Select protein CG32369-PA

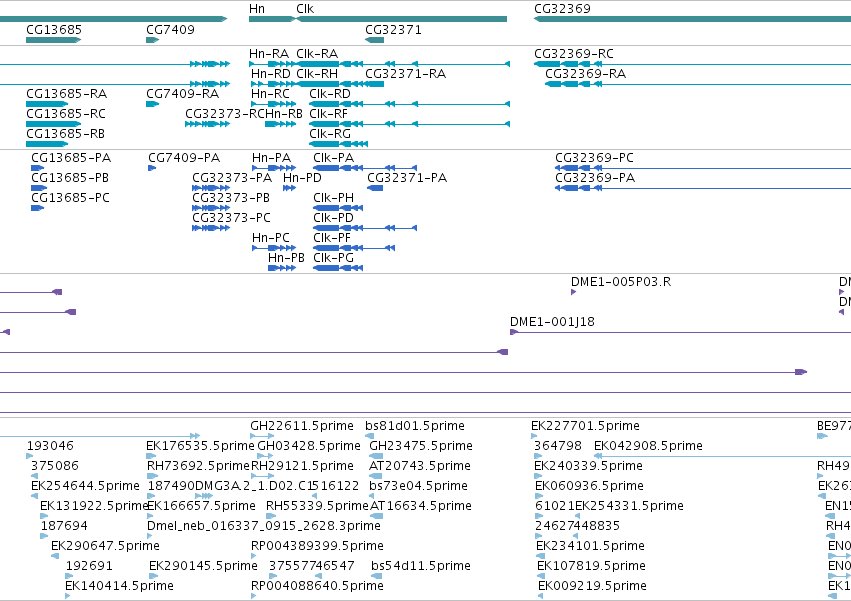click(x=595, y=178)
